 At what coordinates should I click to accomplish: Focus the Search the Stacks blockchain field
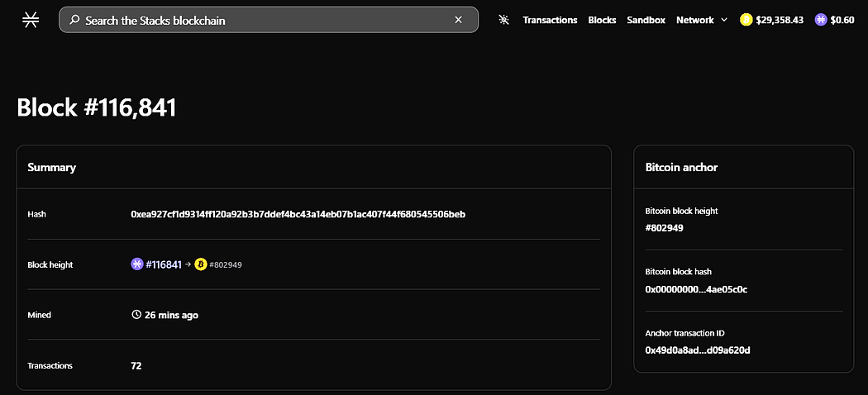(x=269, y=20)
